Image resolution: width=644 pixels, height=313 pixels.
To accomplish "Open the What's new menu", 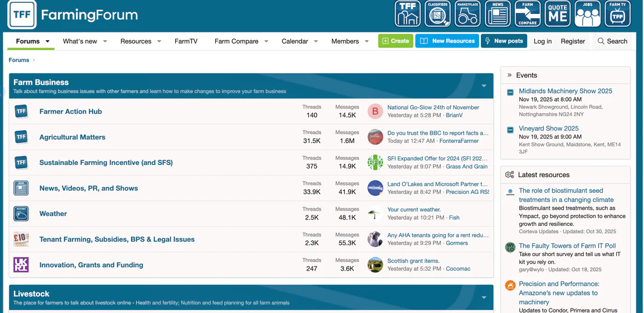I will (79, 41).
